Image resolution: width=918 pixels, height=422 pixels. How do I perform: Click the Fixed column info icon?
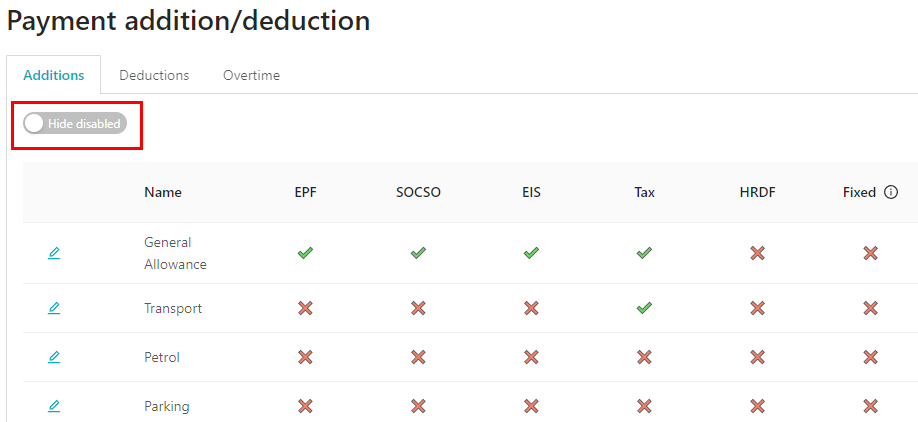point(890,192)
